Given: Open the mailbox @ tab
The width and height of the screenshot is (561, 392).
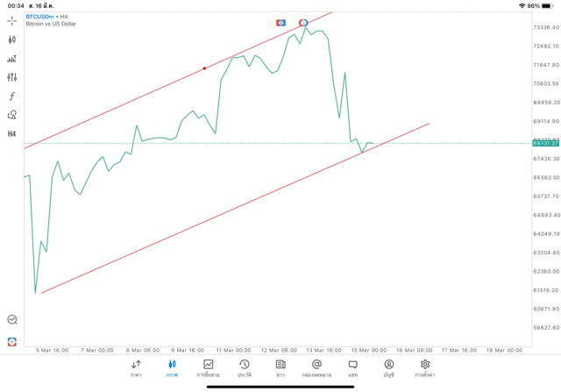Looking at the screenshot, I should [x=316, y=368].
